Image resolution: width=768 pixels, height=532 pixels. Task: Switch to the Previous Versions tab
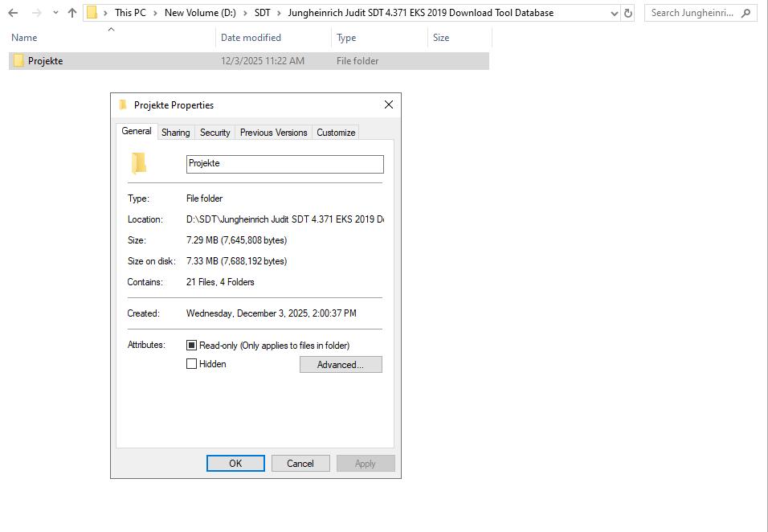click(x=272, y=132)
